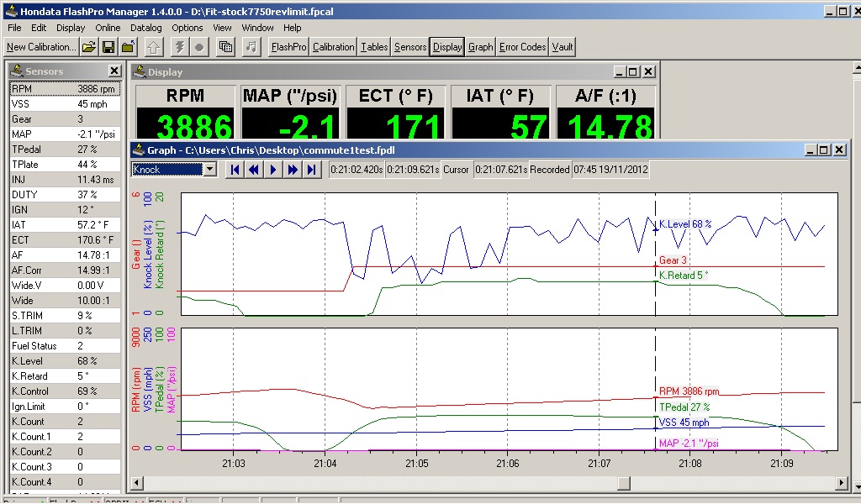Click the record circle toolbar icon

199,47
